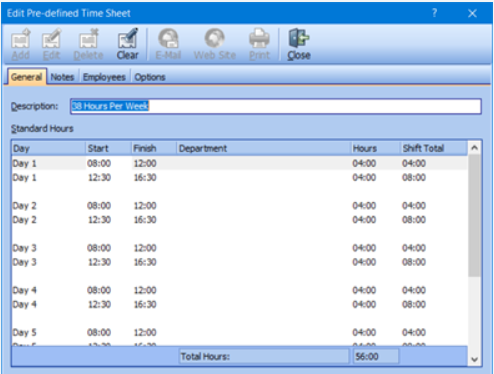
Task: Click the Department column header
Action: [263, 148]
